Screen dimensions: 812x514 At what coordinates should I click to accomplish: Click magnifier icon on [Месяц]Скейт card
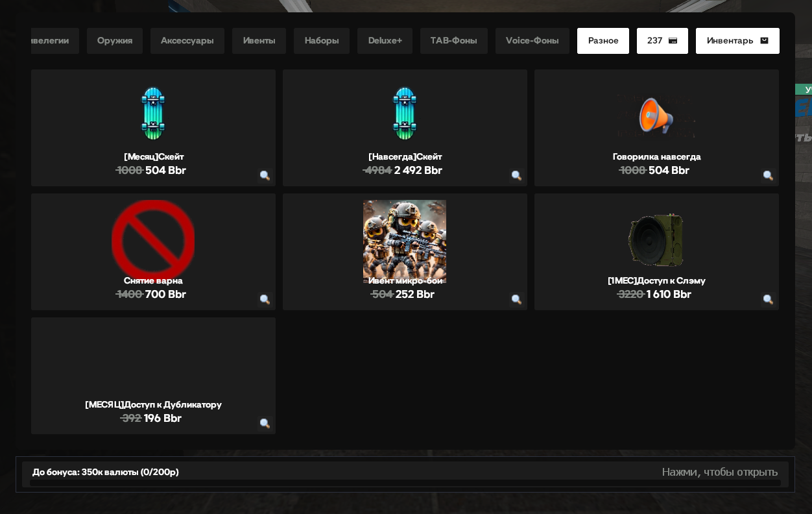click(x=265, y=175)
